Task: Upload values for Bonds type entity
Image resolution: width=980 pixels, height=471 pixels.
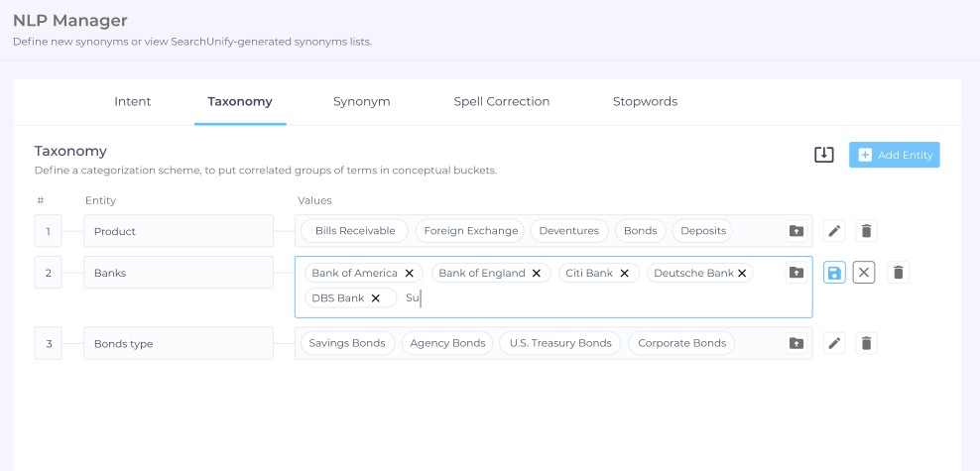Action: pos(796,343)
